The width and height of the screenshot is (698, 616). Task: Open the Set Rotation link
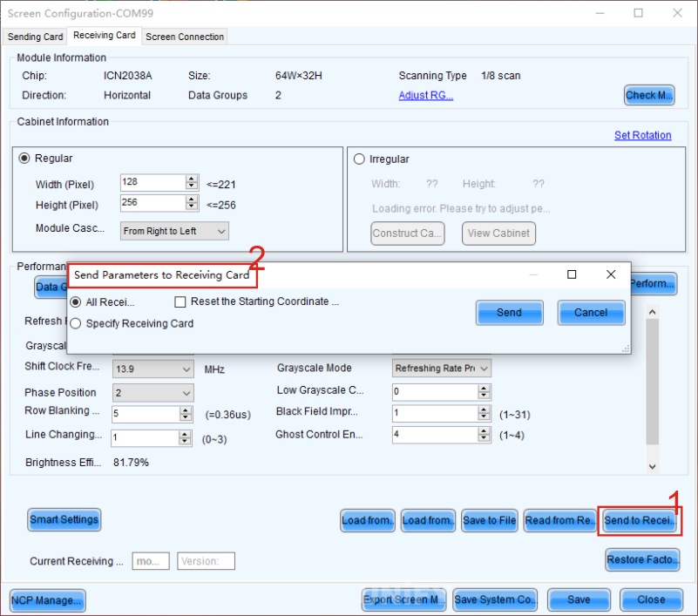pyautogui.click(x=642, y=135)
